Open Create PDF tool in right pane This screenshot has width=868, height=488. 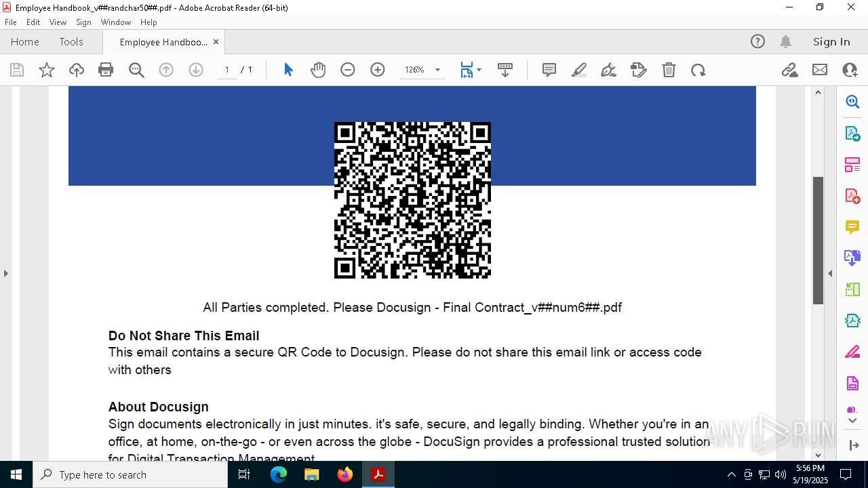pos(852,196)
